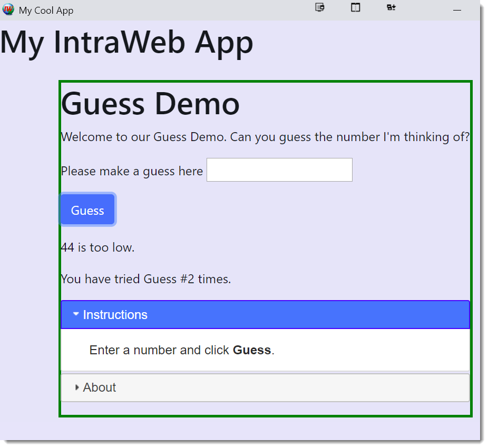Click the welcome message paragraph
This screenshot has width=488, height=448.
click(x=265, y=137)
